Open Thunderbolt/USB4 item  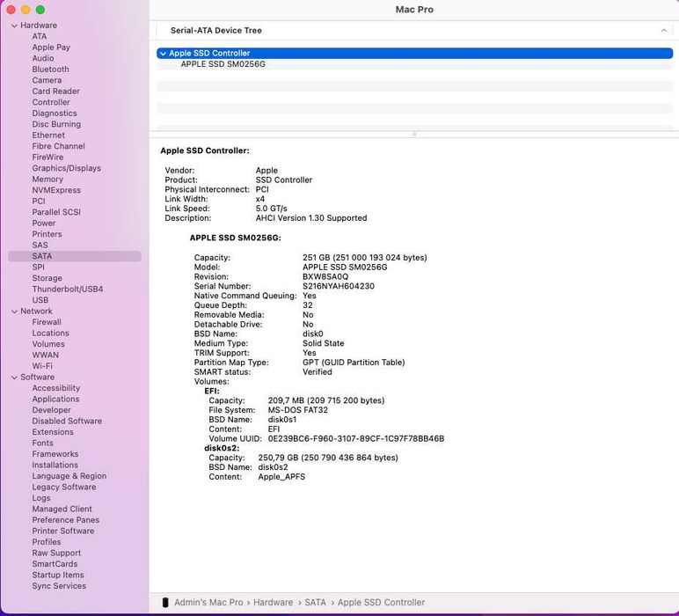point(68,289)
